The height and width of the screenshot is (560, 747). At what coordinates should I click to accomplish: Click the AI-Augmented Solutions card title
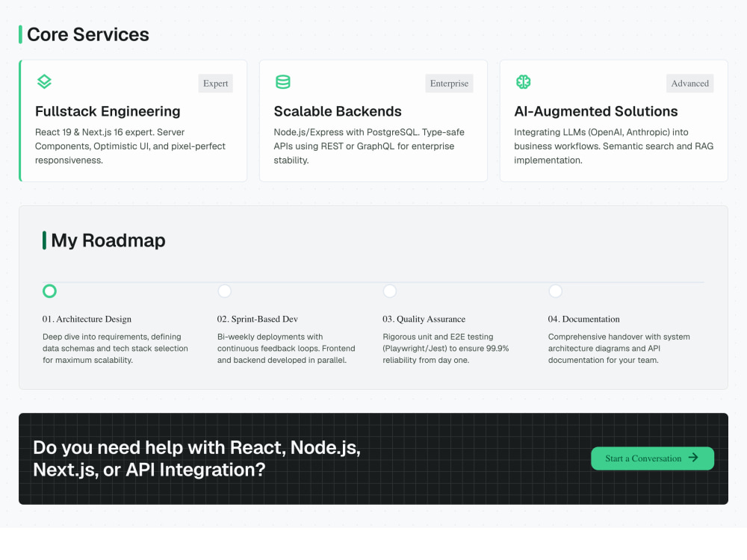pyautogui.click(x=595, y=111)
